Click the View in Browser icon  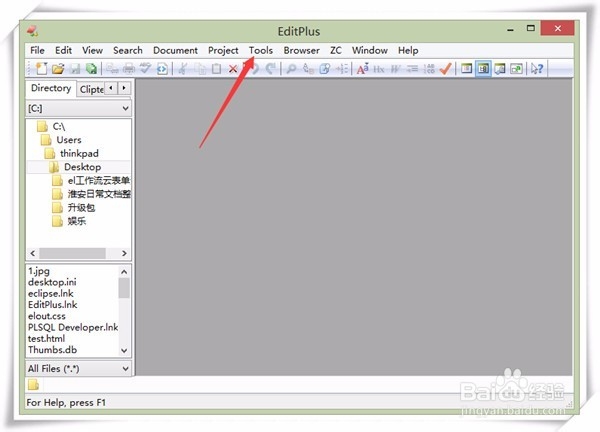[x=162, y=69]
